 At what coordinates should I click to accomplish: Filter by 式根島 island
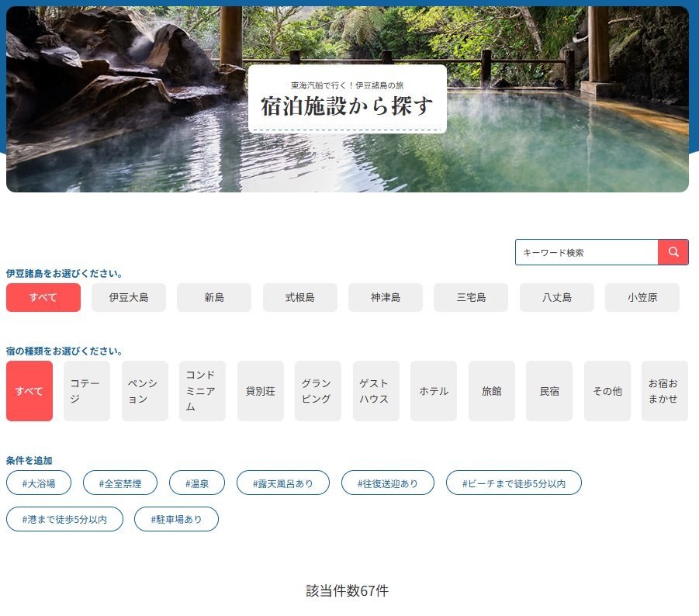click(300, 297)
